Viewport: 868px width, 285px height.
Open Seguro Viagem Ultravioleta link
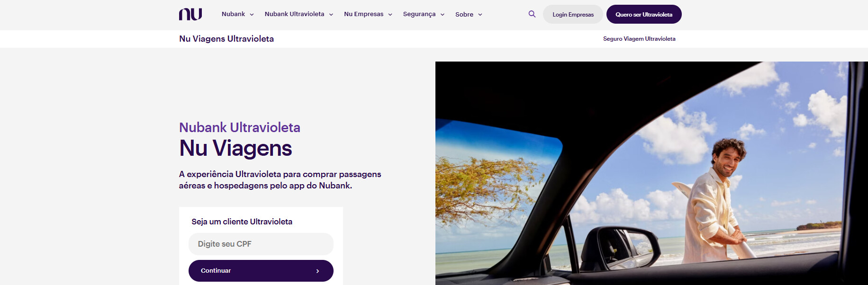[x=639, y=39]
